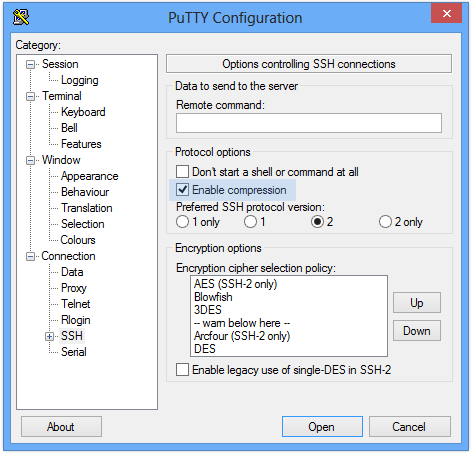Screen dimensions: 473x454
Task: Move cipher Down with Down button
Action: point(417,331)
